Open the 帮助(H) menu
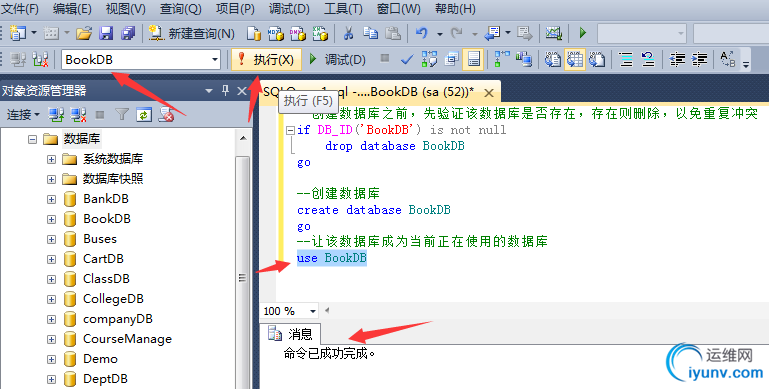The image size is (769, 389). click(x=455, y=8)
